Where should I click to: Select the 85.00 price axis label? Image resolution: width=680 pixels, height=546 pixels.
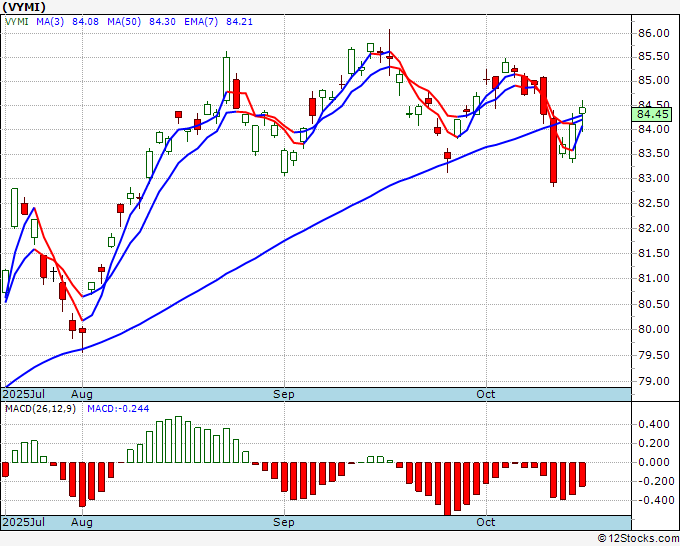click(653, 81)
